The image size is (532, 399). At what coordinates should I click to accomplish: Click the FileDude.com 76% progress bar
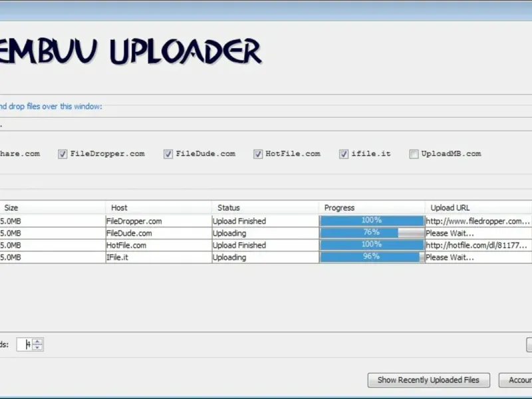(x=372, y=233)
